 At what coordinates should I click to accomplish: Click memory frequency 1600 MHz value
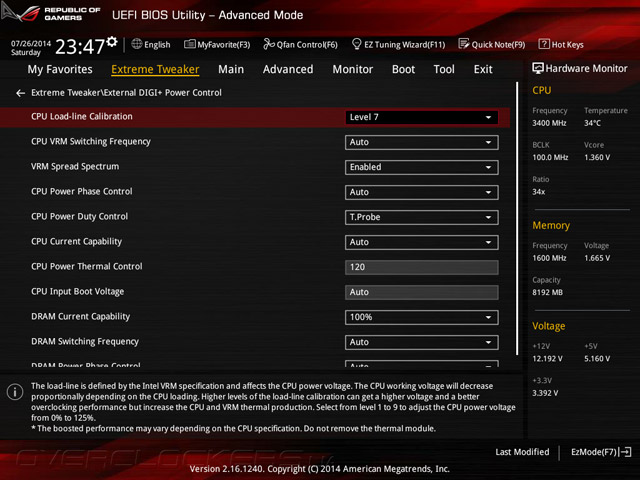[x=549, y=258]
